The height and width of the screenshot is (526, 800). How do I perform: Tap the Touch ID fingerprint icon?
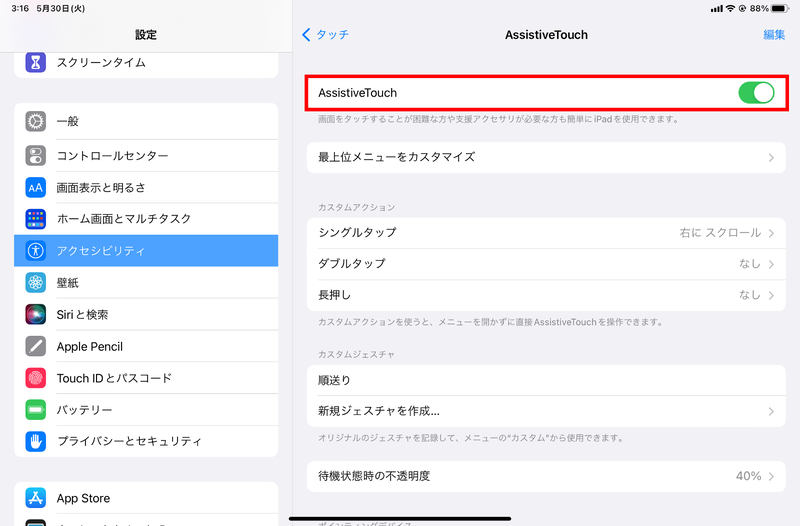(36, 378)
